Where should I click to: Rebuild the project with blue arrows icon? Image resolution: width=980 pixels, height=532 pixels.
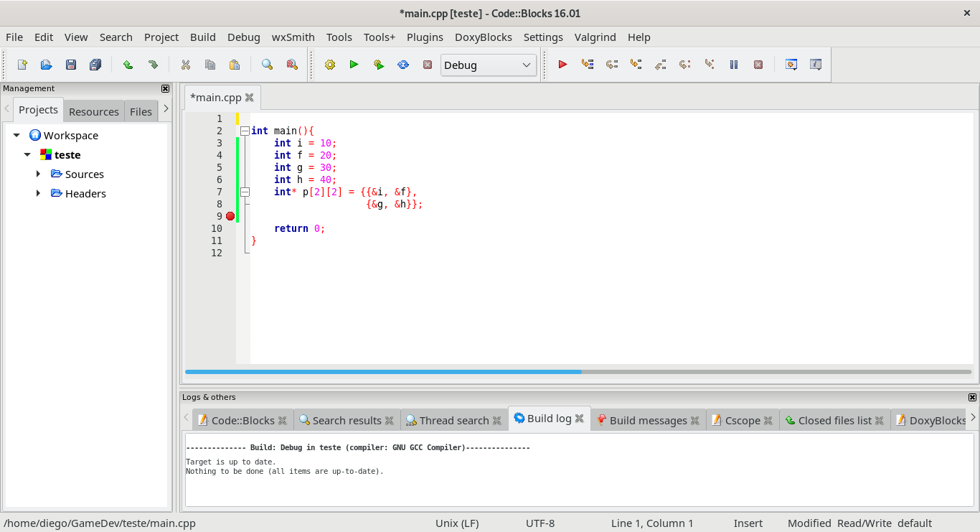tap(403, 65)
